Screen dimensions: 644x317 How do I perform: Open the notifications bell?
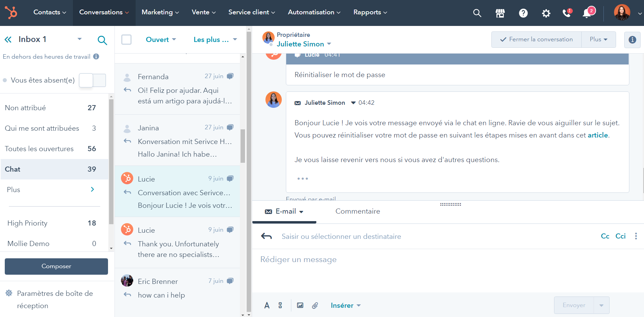pyautogui.click(x=587, y=13)
